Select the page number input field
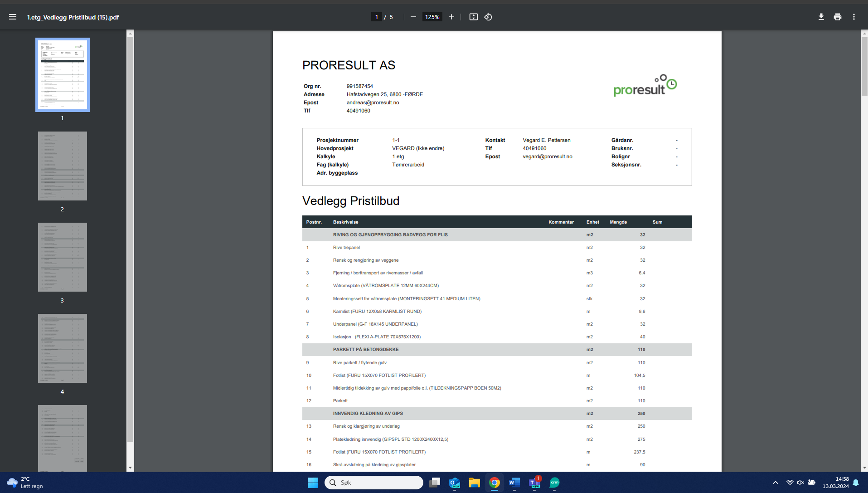 (x=376, y=17)
